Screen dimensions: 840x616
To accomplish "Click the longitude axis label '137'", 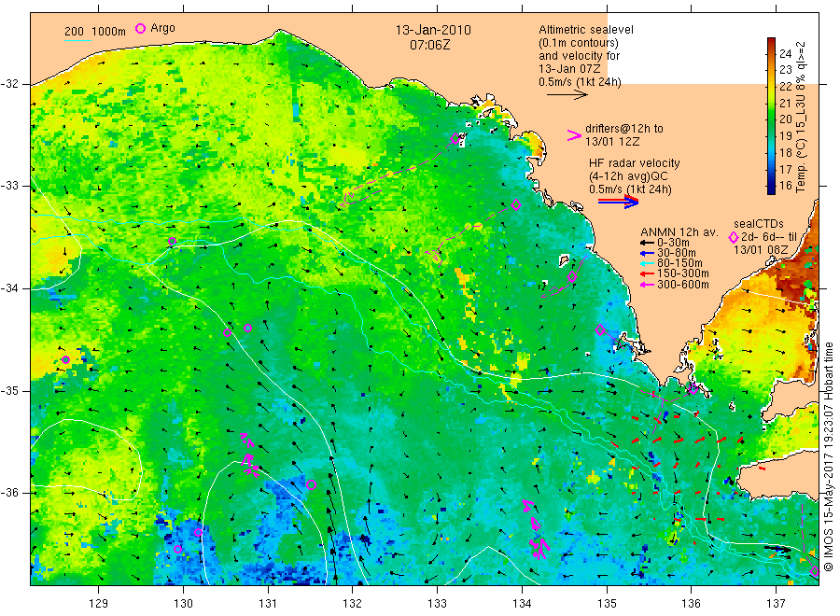I will pyautogui.click(x=776, y=604).
